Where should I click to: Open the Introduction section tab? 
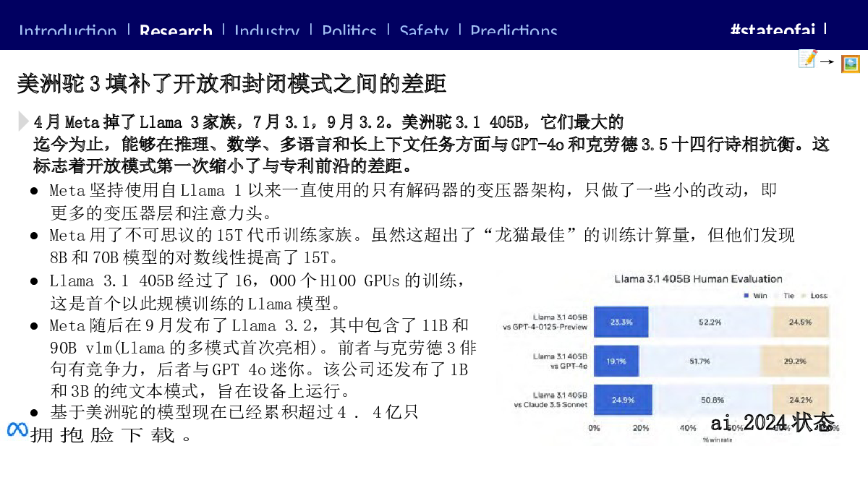click(x=67, y=31)
